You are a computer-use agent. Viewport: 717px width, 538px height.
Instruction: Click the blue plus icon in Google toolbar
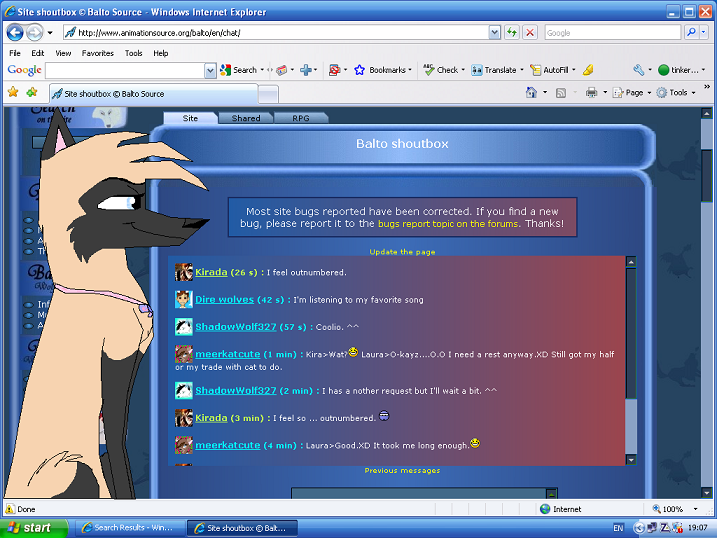coord(306,70)
